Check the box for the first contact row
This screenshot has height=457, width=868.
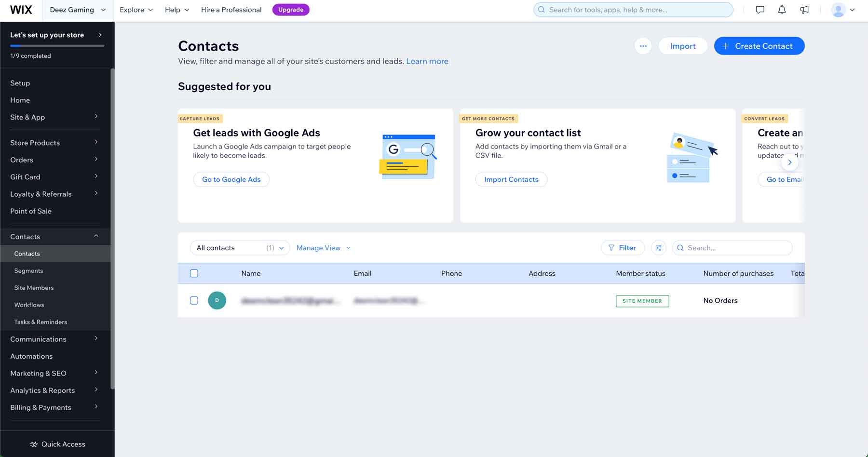194,300
